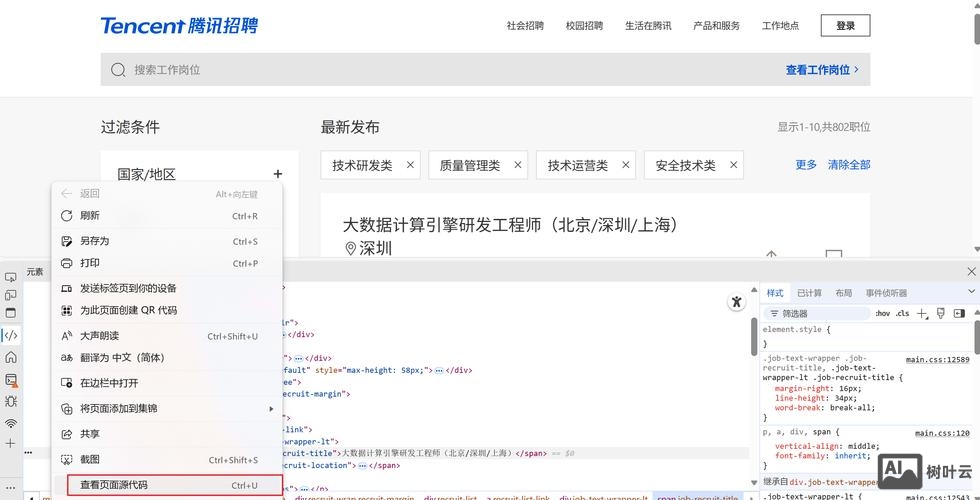
Task: Switch to the 已计算 tab
Action: tap(809, 293)
